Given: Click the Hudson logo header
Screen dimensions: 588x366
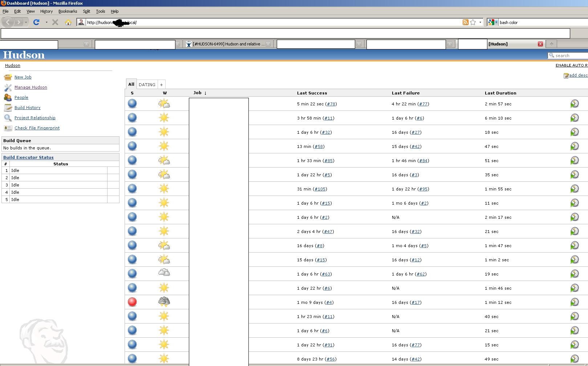Looking at the screenshot, I should point(24,55).
